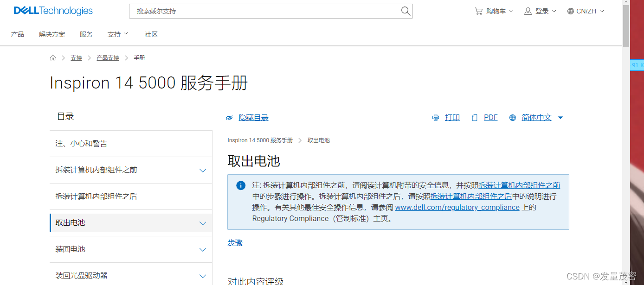Toggle the eye icon to hide contents
644x285 pixels.
click(229, 118)
